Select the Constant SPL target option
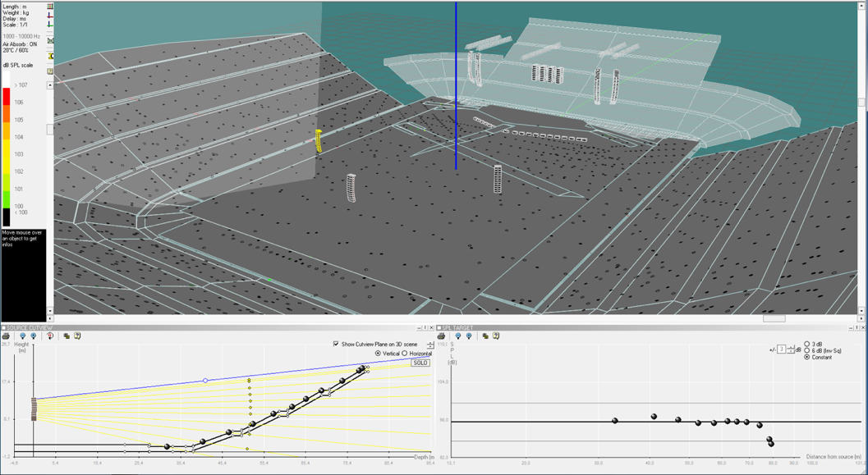Screen dimensions: 868x475 pyautogui.click(x=806, y=357)
